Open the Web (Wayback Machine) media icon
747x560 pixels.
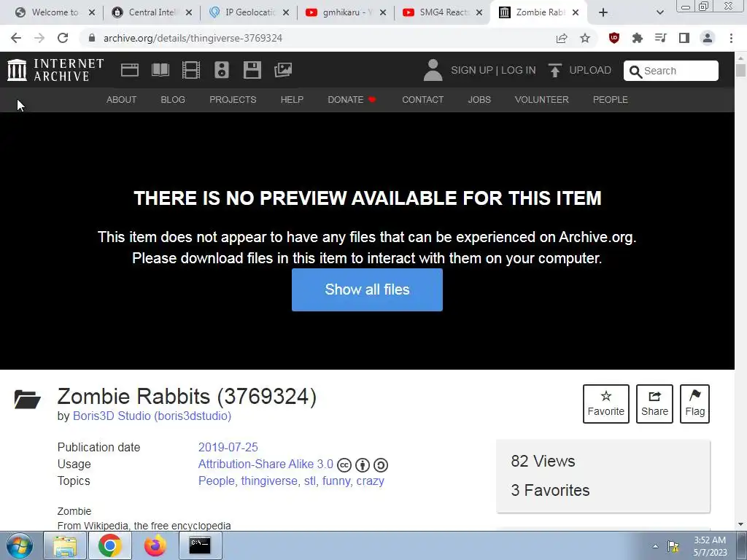(x=130, y=70)
